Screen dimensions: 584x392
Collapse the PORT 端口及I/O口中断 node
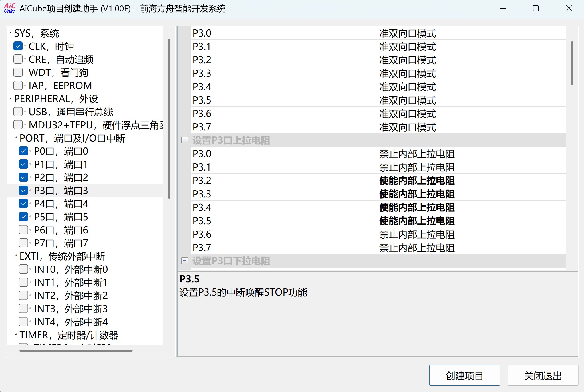pyautogui.click(x=16, y=138)
